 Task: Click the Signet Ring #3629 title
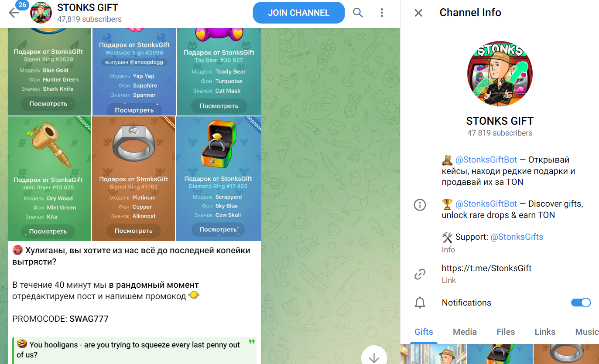48,59
